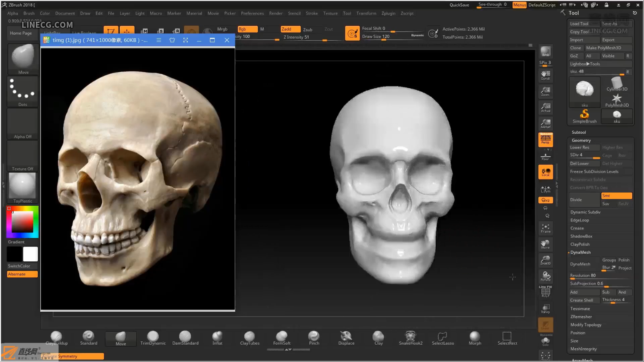
Task: Select the SelectLasso brush
Action: coord(443,338)
